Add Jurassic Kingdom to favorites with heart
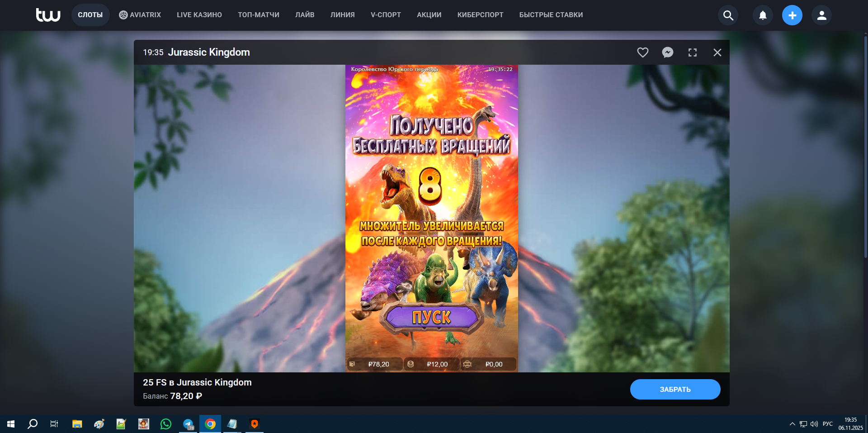Screen dimensions: 868x433 tap(642, 52)
